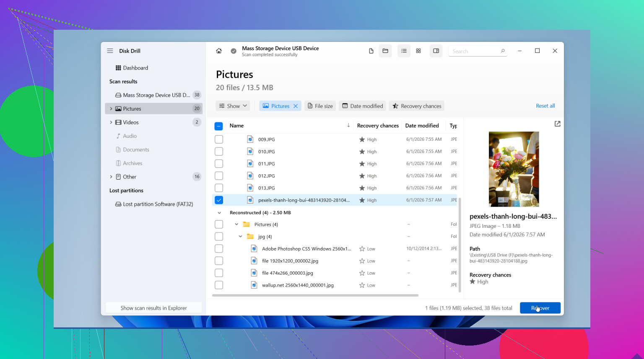644x359 pixels.
Task: Open Dashboard in the sidebar
Action: pos(153,68)
